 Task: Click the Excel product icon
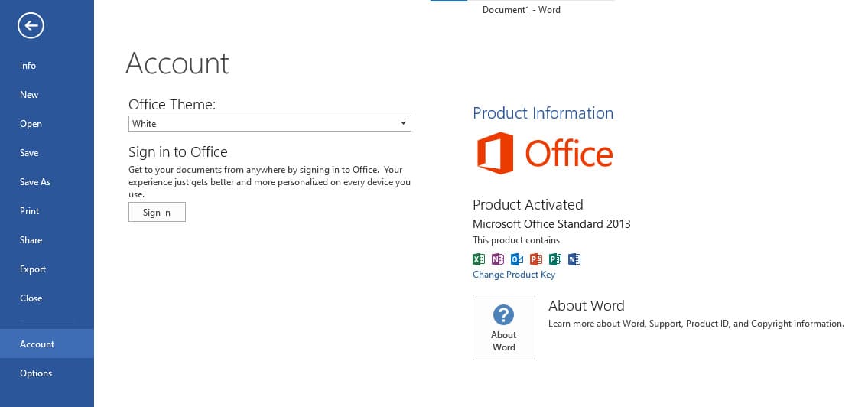479,259
